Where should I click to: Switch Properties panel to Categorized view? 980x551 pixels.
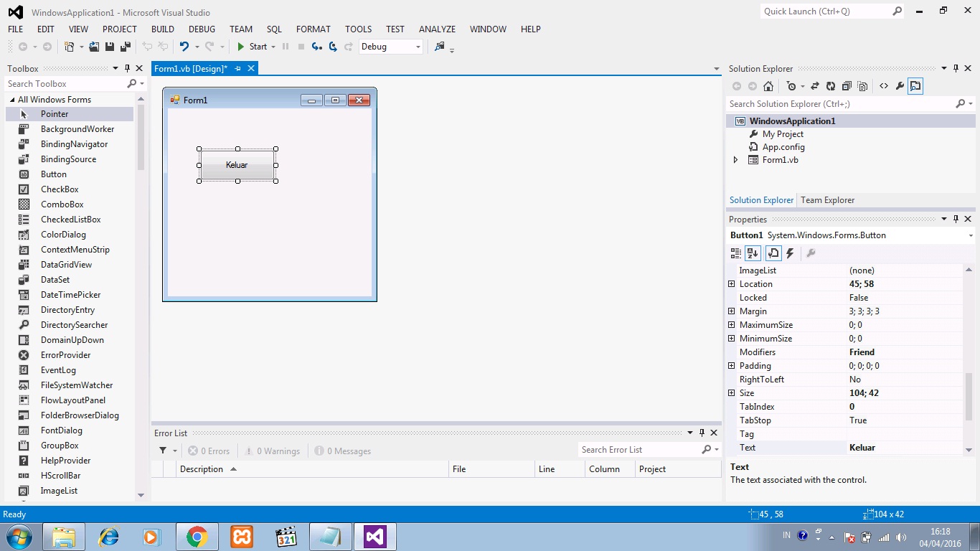[735, 253]
